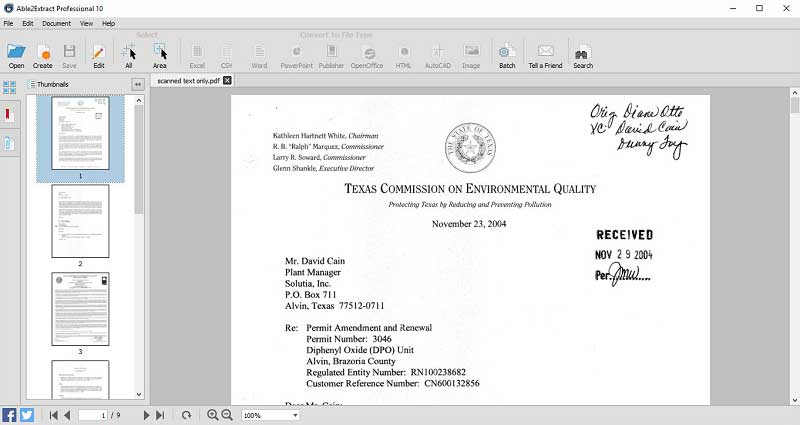The height and width of the screenshot is (425, 800).
Task: Click the Tell a Friend envelope icon
Action: pos(545,55)
